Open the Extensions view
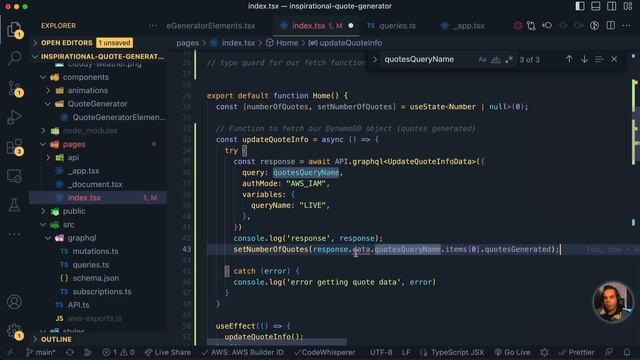Image resolution: width=640 pixels, height=360 pixels. (14, 147)
